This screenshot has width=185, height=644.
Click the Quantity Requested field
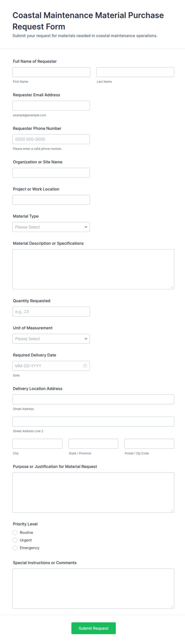click(51, 311)
